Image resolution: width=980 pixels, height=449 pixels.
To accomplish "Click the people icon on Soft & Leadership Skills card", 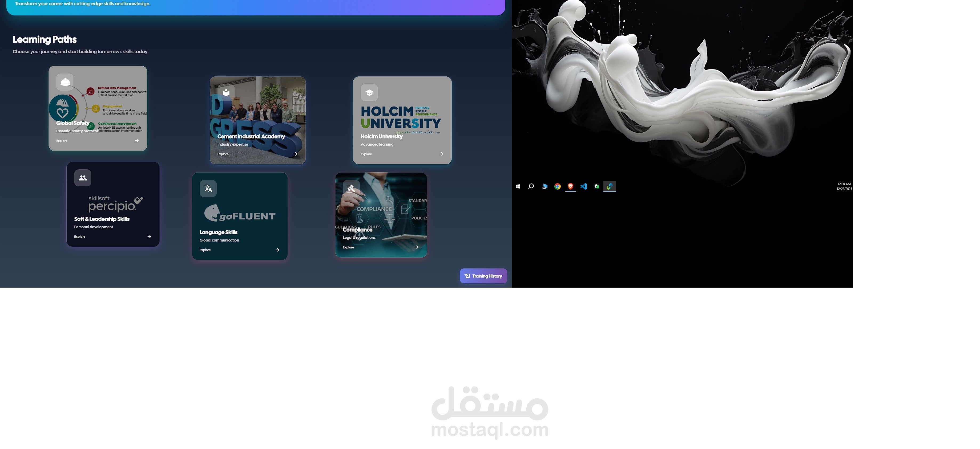I will coord(83,178).
